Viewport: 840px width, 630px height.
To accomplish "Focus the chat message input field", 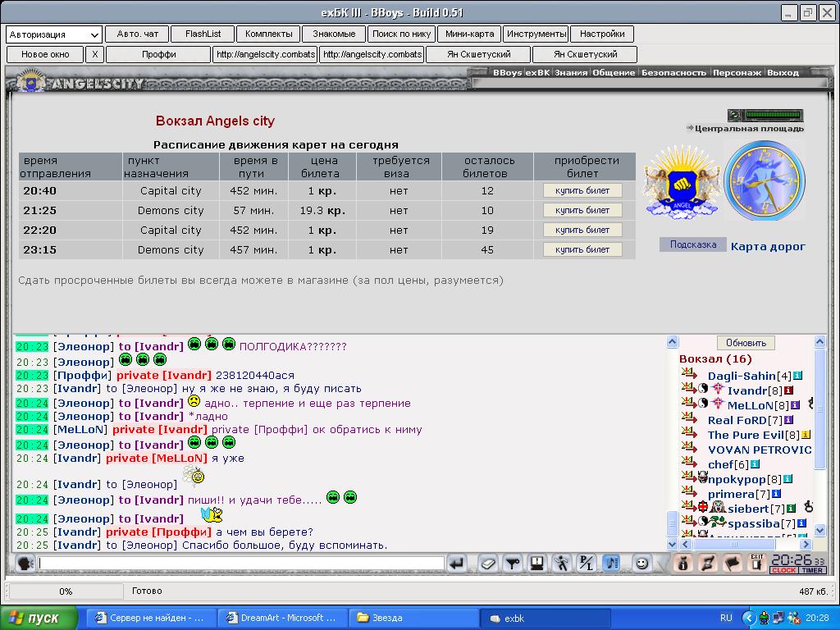I will pyautogui.click(x=241, y=563).
